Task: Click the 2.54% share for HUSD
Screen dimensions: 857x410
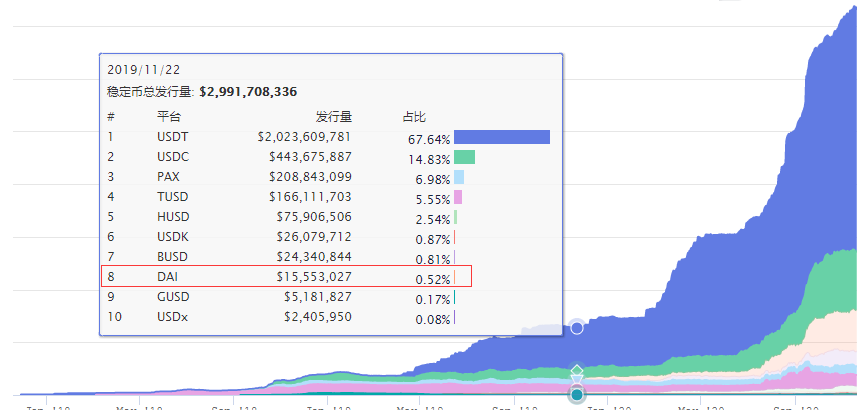Action: click(433, 220)
